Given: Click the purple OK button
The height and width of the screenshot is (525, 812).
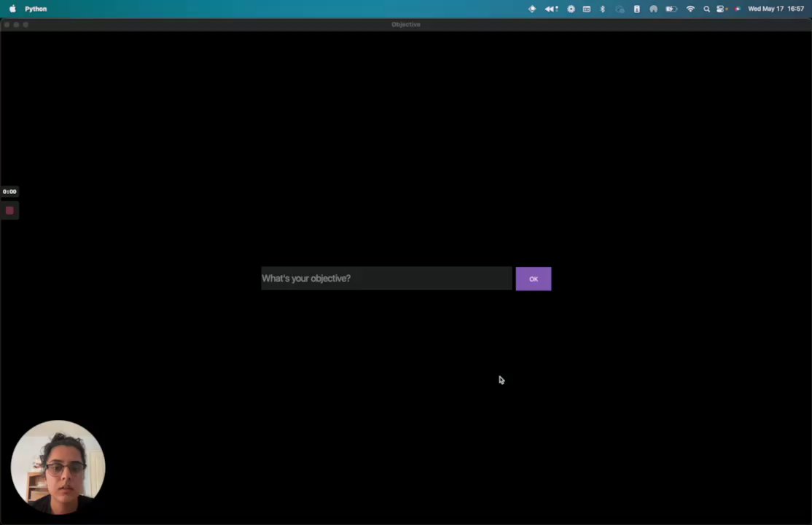Looking at the screenshot, I should click(534, 279).
